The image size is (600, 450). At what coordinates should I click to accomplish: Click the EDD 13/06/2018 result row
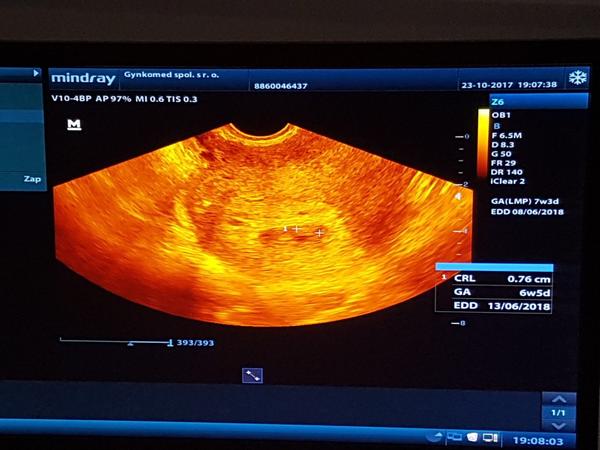point(493,305)
